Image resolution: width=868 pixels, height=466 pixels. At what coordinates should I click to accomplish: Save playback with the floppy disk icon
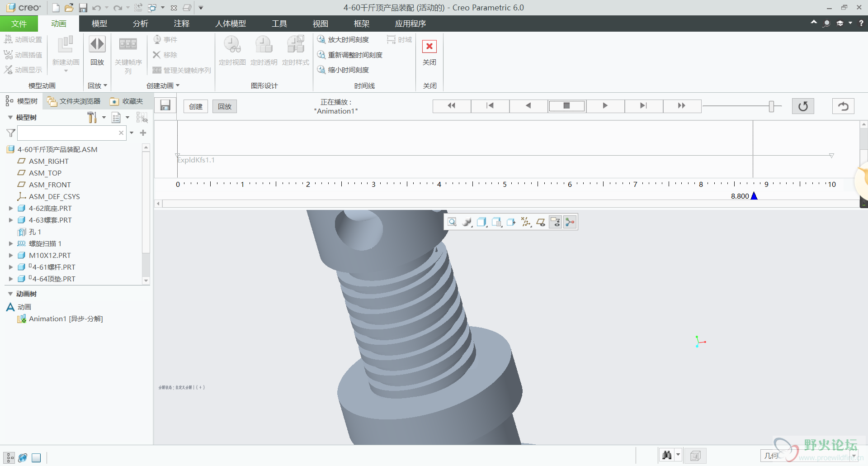tap(165, 106)
